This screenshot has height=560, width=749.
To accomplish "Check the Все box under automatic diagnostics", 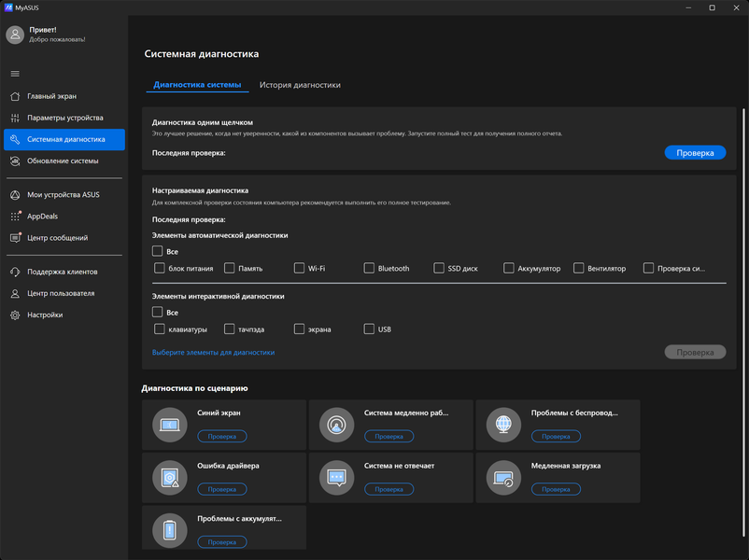I will [x=158, y=251].
